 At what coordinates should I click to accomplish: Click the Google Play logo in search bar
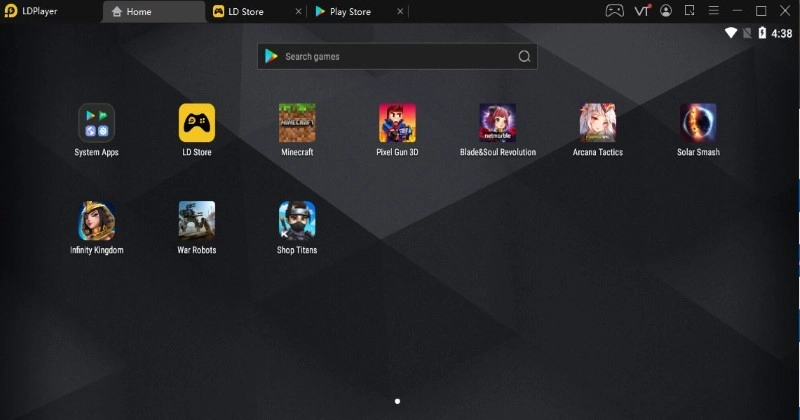click(x=271, y=56)
